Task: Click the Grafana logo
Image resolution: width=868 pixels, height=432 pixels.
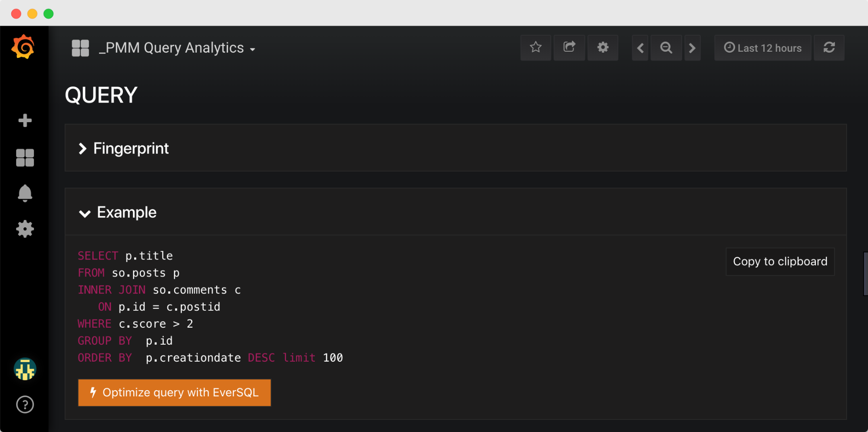Action: pos(25,47)
